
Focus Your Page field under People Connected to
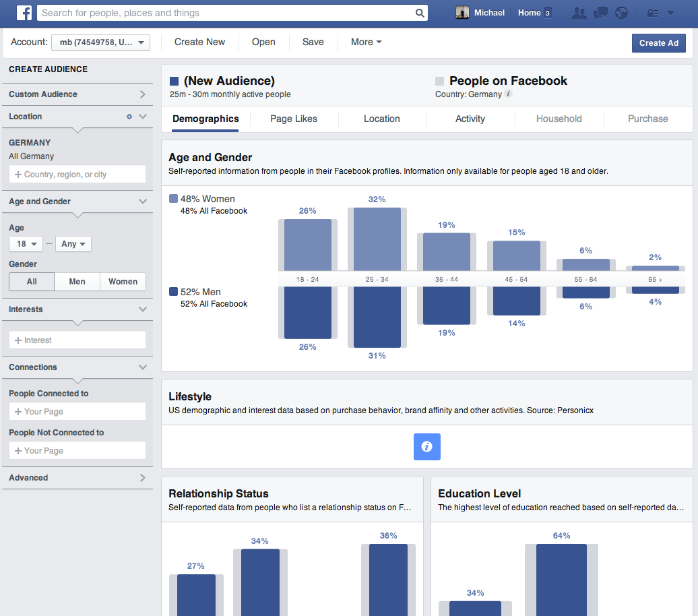[x=77, y=412]
